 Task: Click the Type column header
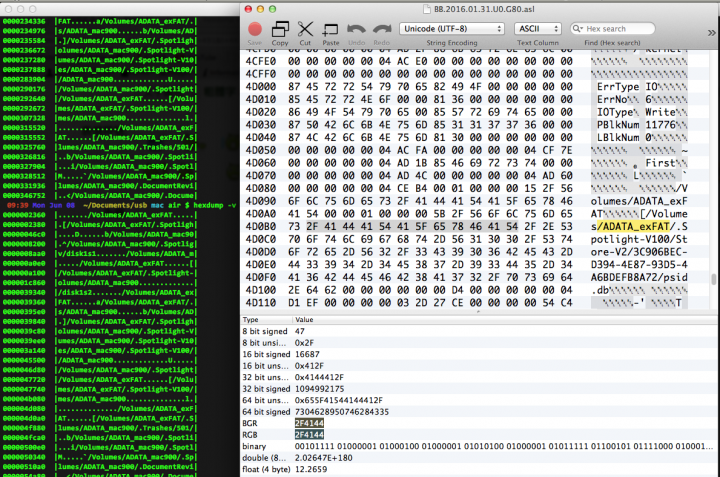point(250,320)
